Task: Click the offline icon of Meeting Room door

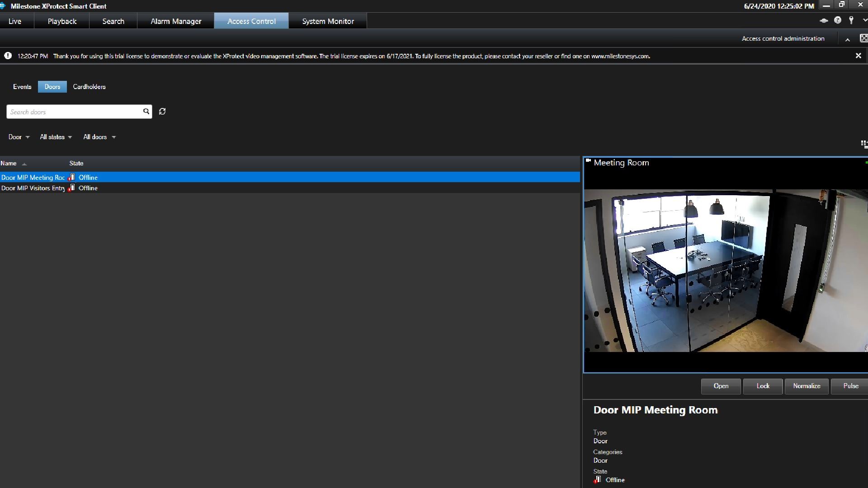Action: click(71, 178)
